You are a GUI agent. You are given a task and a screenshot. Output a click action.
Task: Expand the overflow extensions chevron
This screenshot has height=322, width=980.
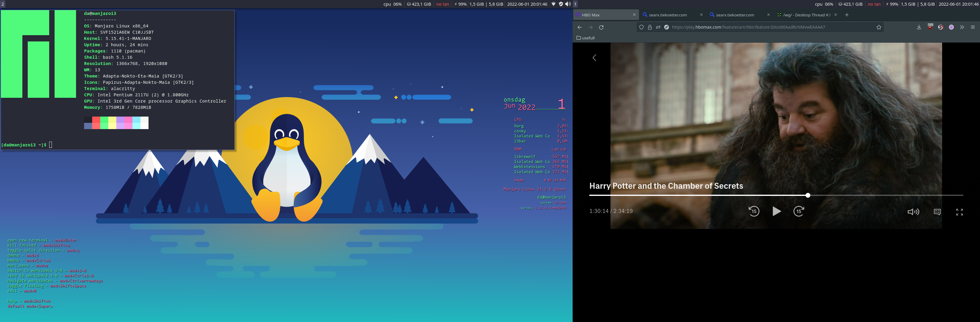pos(962,27)
